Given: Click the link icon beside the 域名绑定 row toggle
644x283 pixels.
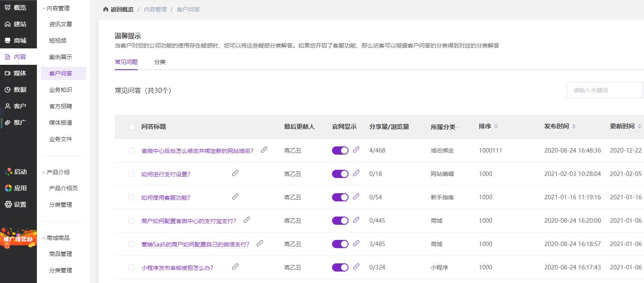Looking at the screenshot, I should pyautogui.click(x=356, y=150).
